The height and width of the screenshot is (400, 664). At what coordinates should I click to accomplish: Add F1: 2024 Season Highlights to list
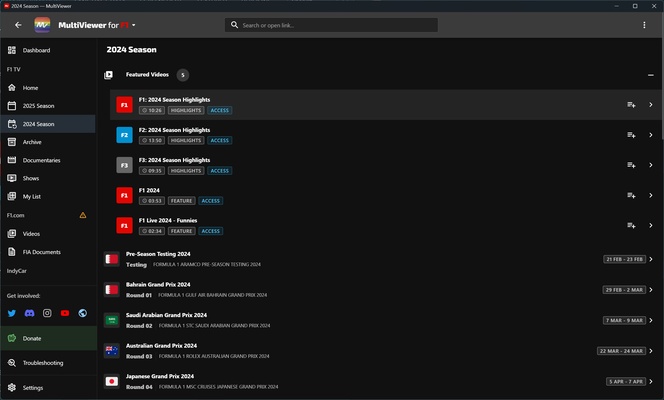coord(631,105)
